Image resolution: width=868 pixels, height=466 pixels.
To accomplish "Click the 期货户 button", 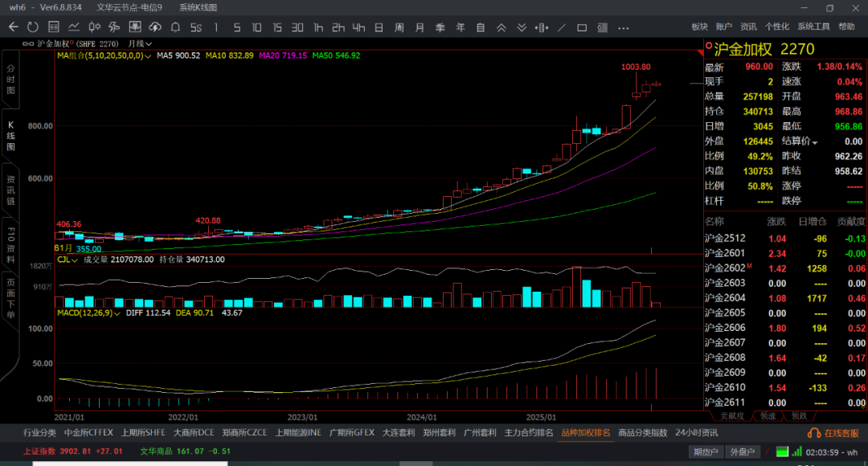I will [x=706, y=452].
